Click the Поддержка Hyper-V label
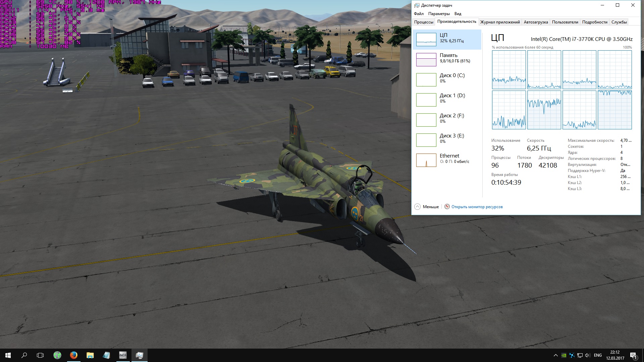This screenshot has width=644, height=362. [x=587, y=171]
